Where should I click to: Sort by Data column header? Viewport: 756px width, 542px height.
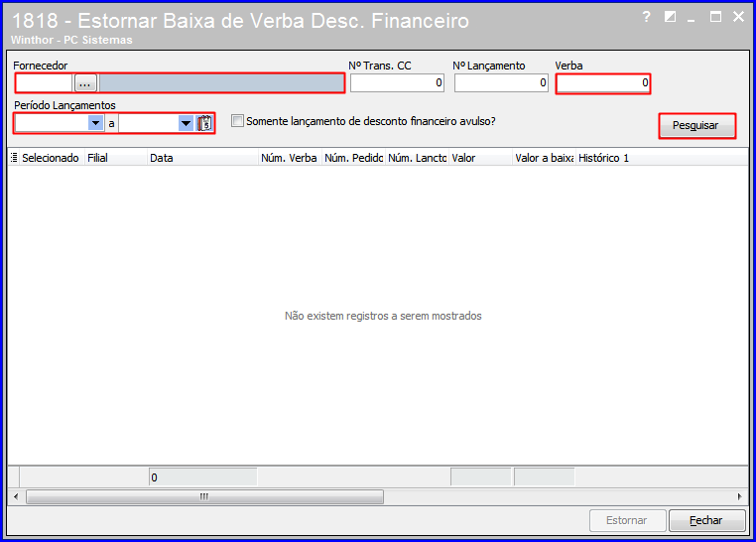(202, 158)
